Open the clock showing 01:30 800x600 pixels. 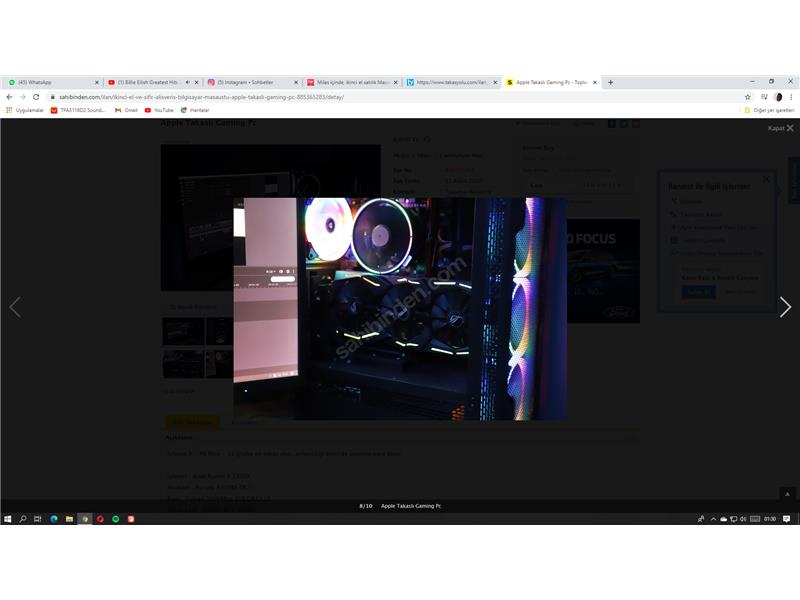(770, 519)
